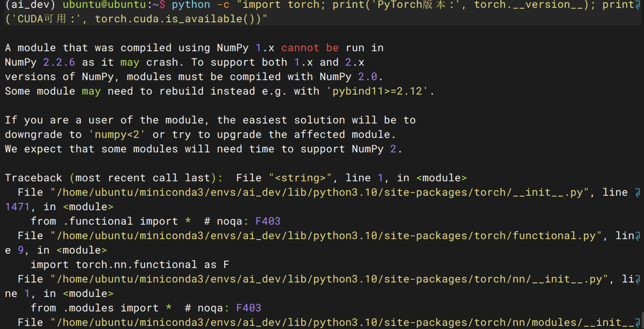Click wrap arrow after functional.py "lin"
Image resolution: width=644 pixels, height=329 pixels.
638,236
